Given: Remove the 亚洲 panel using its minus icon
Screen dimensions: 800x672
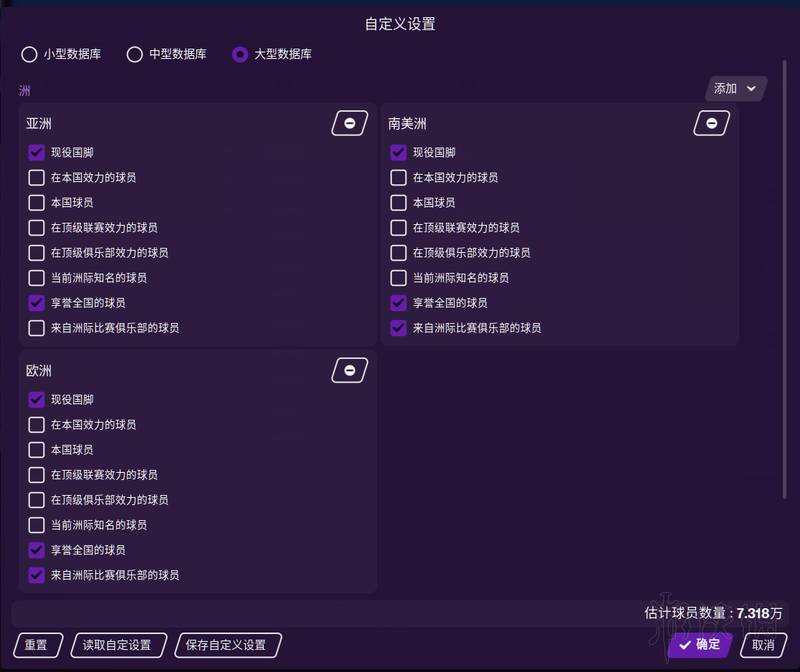Looking at the screenshot, I should 349,123.
